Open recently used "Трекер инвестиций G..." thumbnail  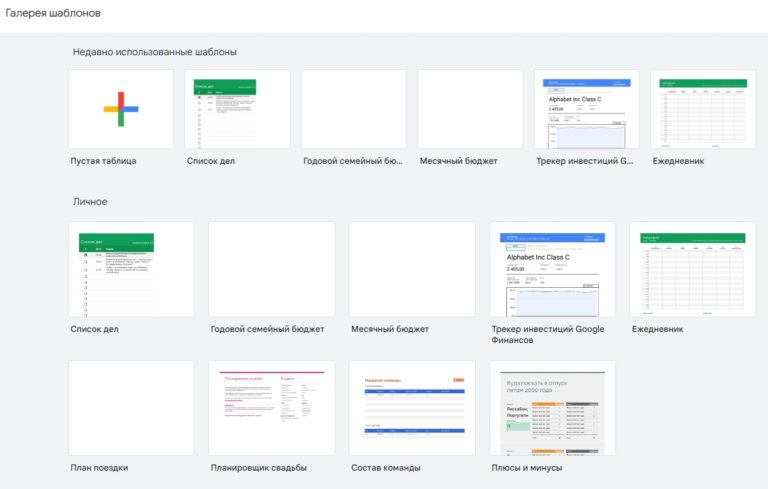587,109
